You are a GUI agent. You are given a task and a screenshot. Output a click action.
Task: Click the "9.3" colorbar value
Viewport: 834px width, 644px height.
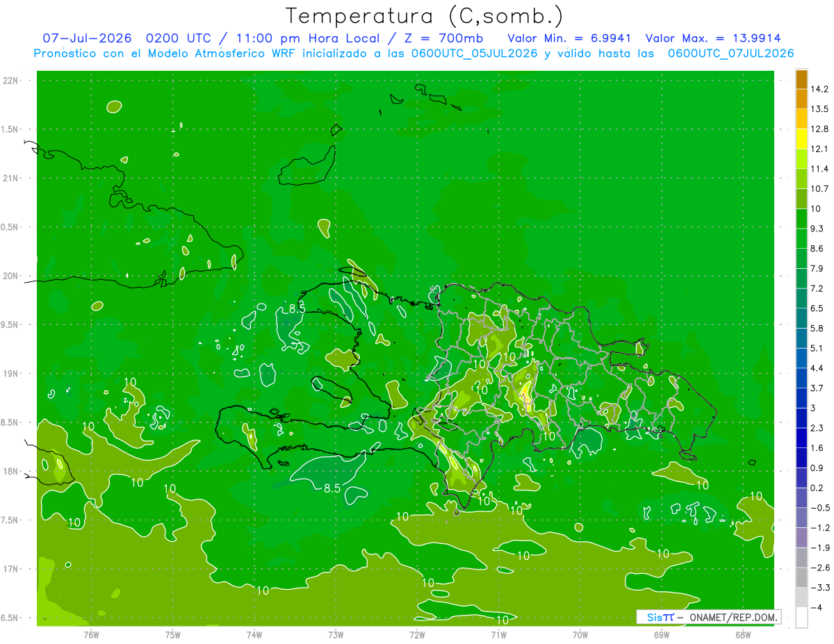click(x=817, y=229)
